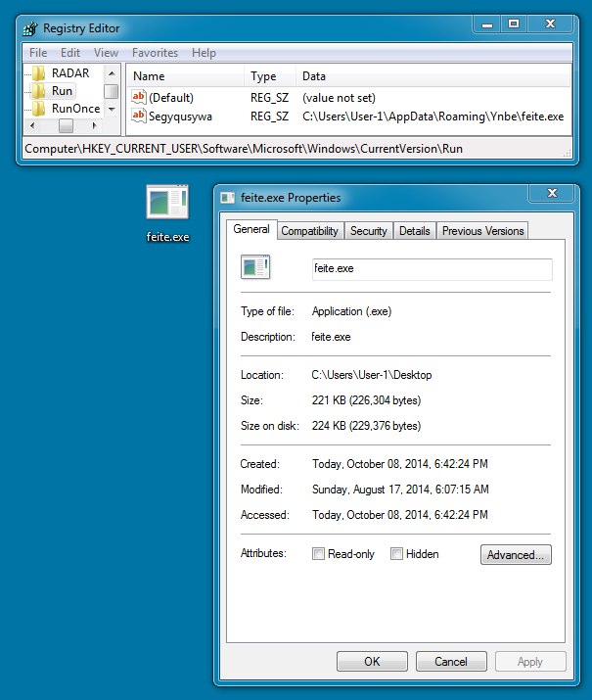Click the (Default) value string icon
Viewport: 592px width, 700px height.
(x=139, y=97)
